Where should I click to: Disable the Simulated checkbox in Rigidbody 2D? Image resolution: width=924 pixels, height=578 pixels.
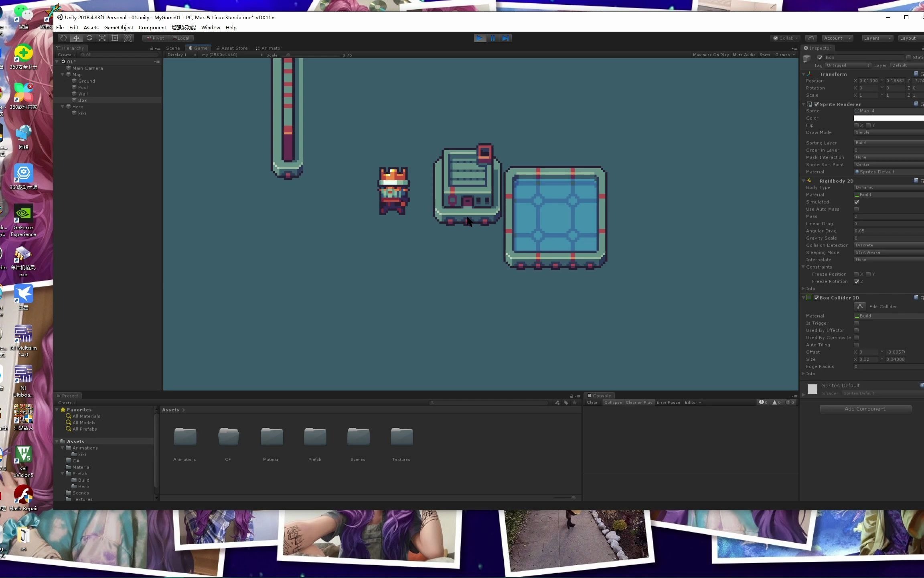coord(857,202)
